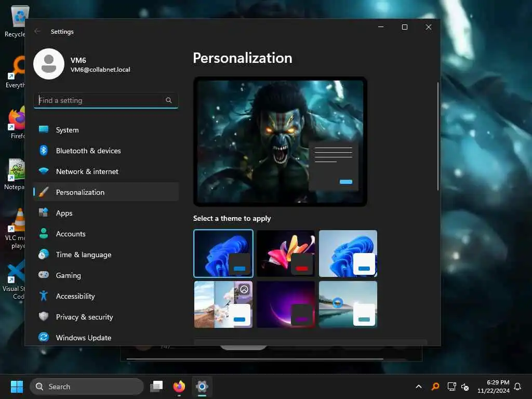Apply the Spotlight landscape collage theme
Screen dimensions: 532x399
223,304
